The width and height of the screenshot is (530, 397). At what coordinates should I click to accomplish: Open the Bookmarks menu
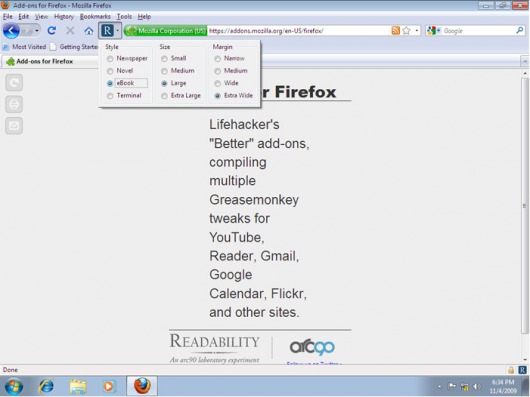coord(95,17)
